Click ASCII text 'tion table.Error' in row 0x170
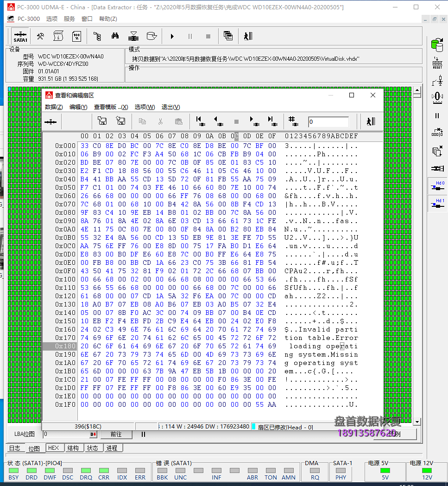The image size is (448, 486). pyautogui.click(x=321, y=338)
